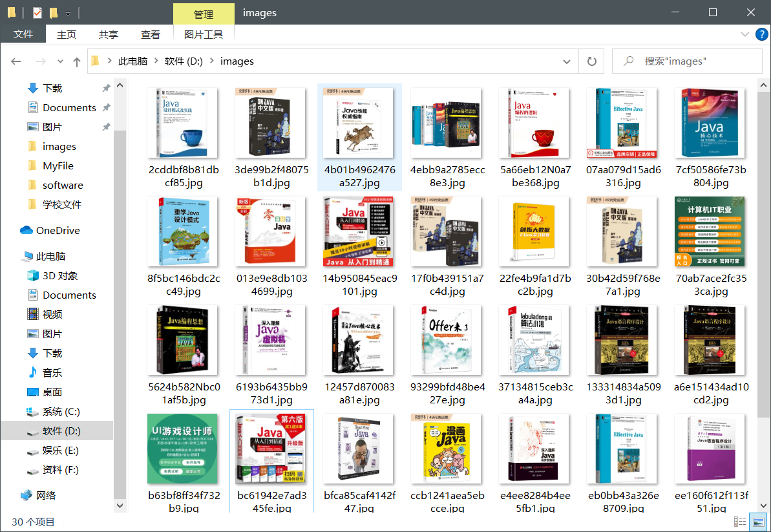Customize quick access toolbar dropdown
771x532 pixels.
pyautogui.click(x=69, y=13)
